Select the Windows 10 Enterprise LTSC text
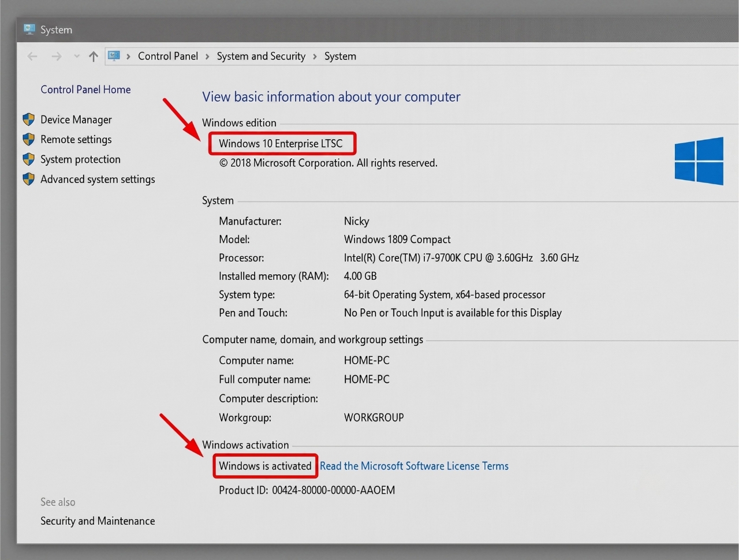 [281, 143]
